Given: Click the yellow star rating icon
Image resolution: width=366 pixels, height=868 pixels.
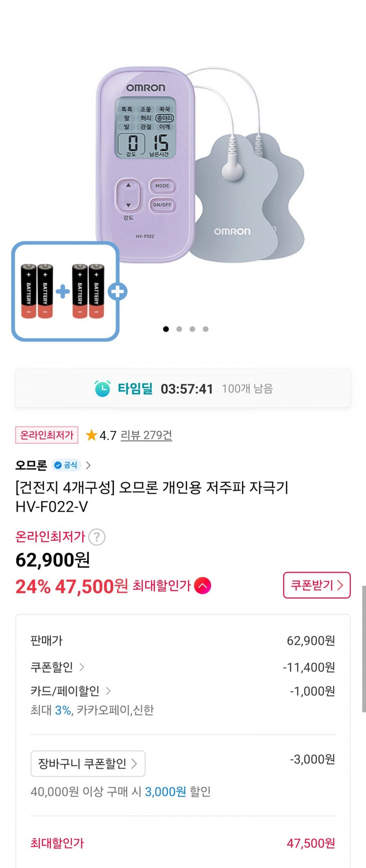Looking at the screenshot, I should pos(91,435).
